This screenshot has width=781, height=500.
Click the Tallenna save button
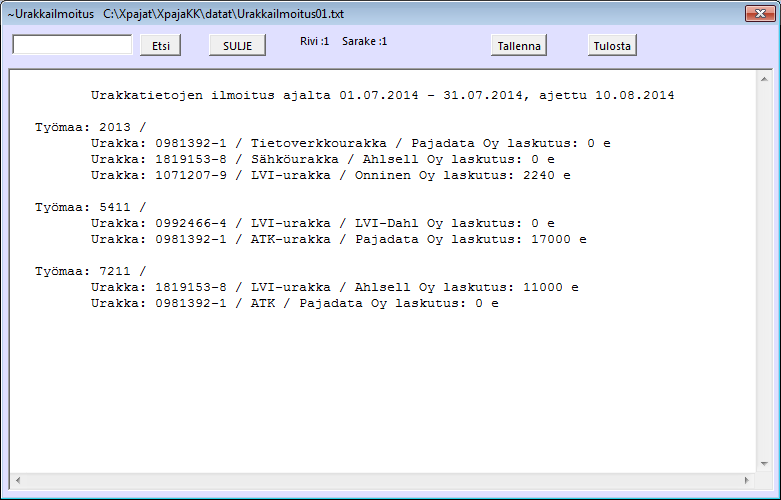[519, 45]
